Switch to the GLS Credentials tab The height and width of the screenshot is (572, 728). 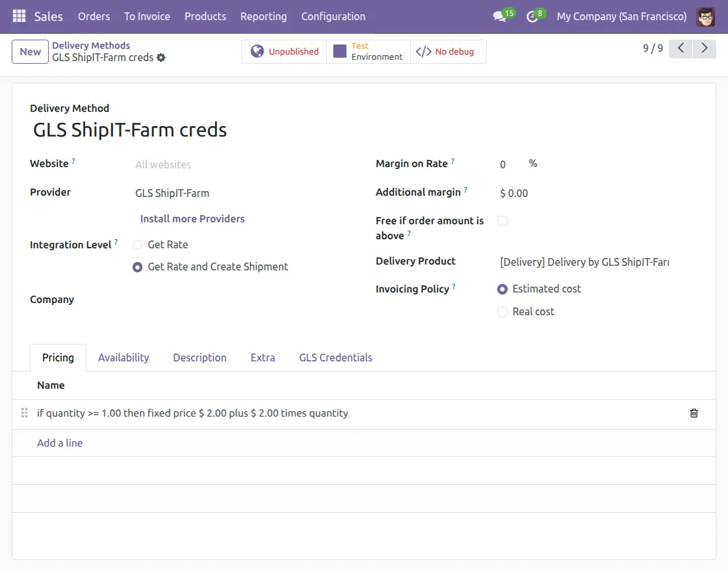point(335,357)
